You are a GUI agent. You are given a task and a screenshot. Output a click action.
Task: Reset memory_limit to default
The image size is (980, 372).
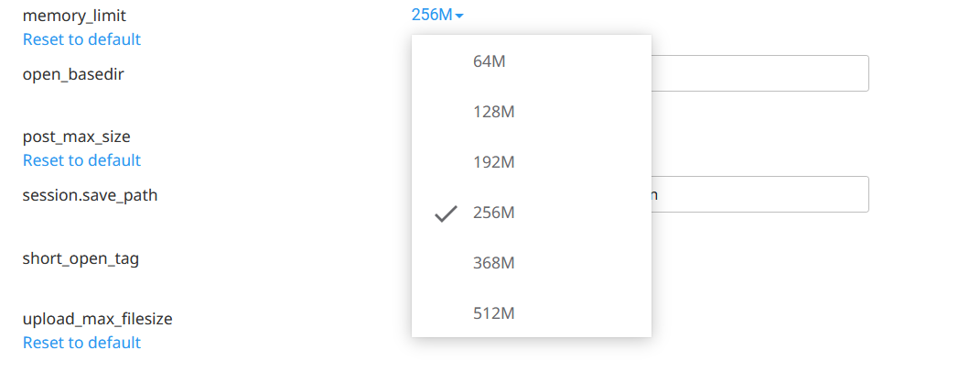pos(81,39)
